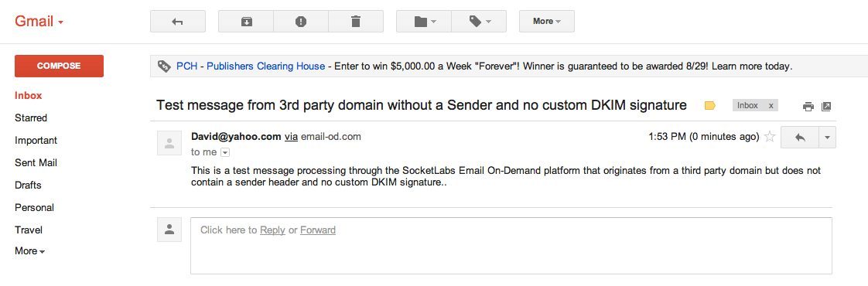Report spam using the exclamation icon
Viewport: 868px width, 286px height.
(301, 22)
